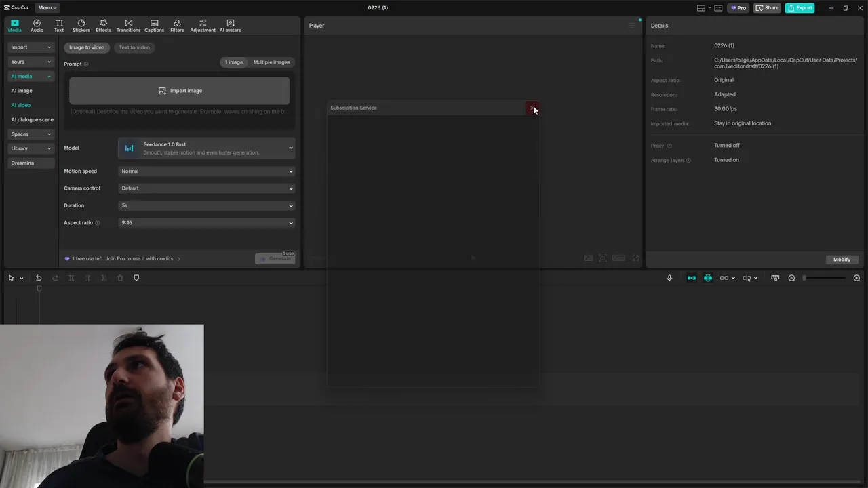Open the Player panel menu icon
Image resolution: width=868 pixels, height=488 pixels.
coord(631,26)
